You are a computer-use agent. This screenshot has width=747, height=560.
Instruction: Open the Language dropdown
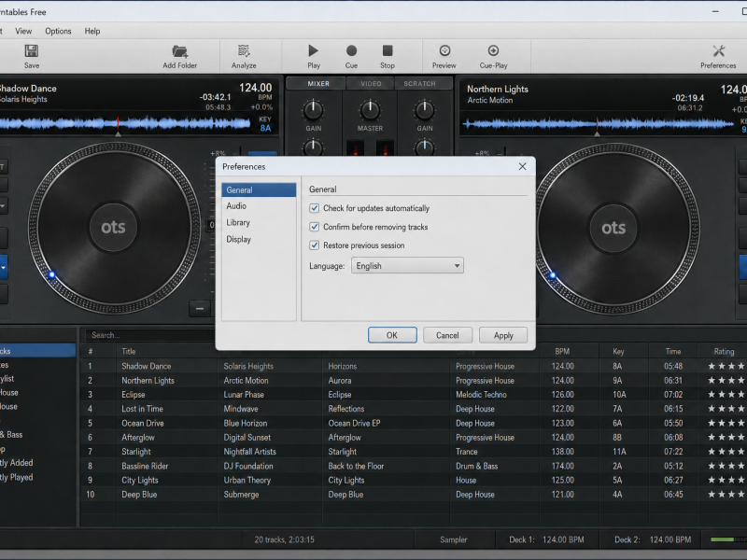407,266
